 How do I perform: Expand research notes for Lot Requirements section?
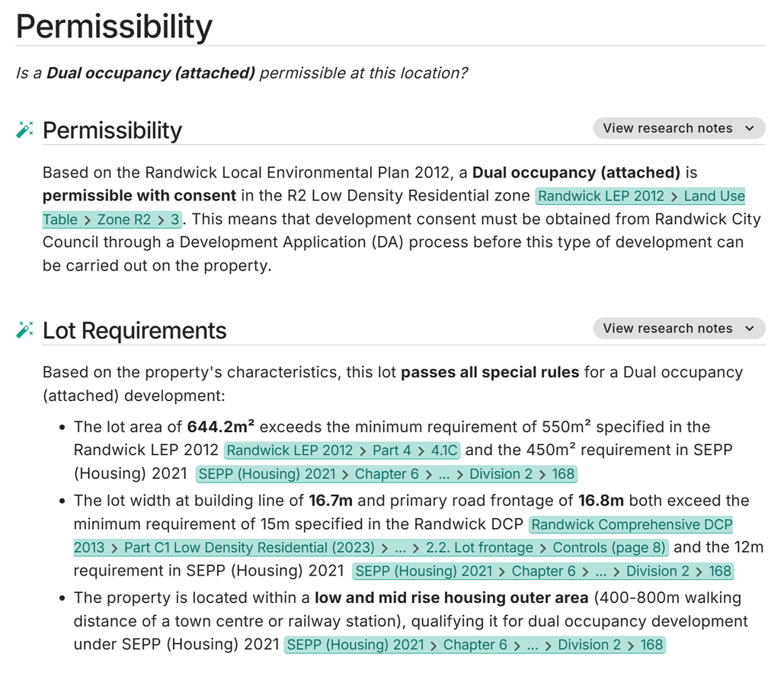[678, 329]
